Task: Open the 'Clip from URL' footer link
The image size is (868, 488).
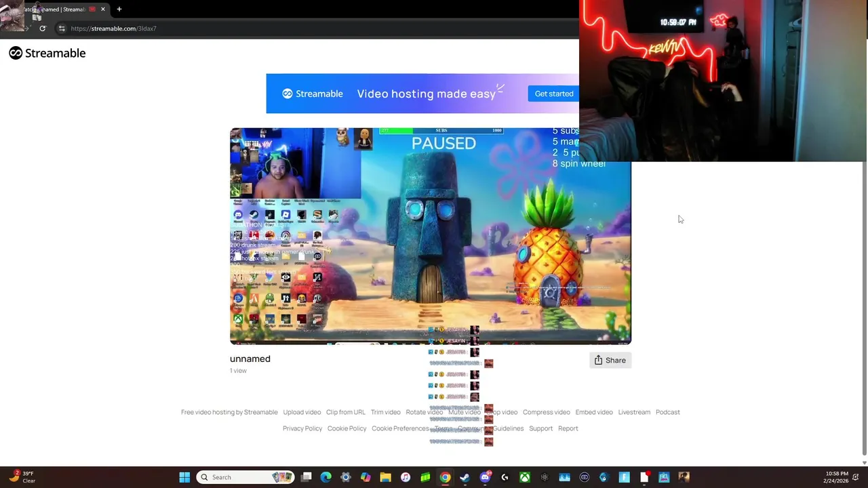Action: [x=345, y=412]
